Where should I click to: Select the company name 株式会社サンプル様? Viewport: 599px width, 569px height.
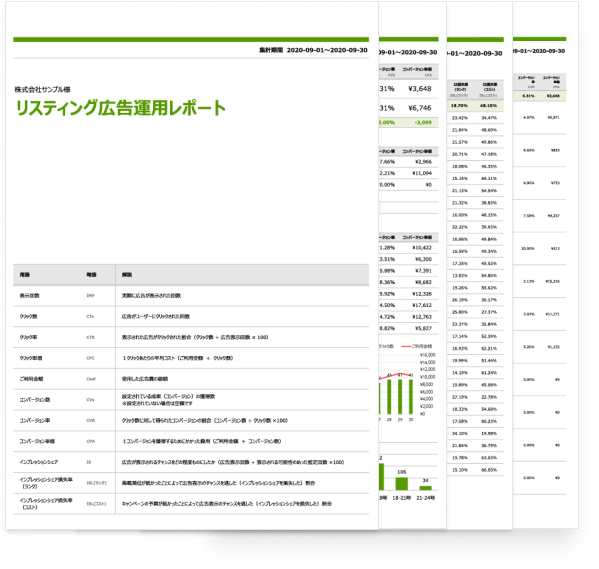pos(42,89)
